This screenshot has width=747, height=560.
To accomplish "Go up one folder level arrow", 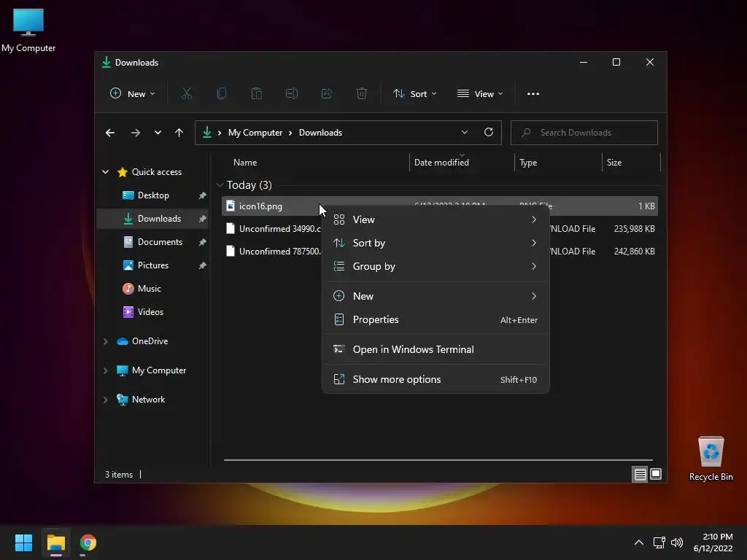I will click(179, 133).
